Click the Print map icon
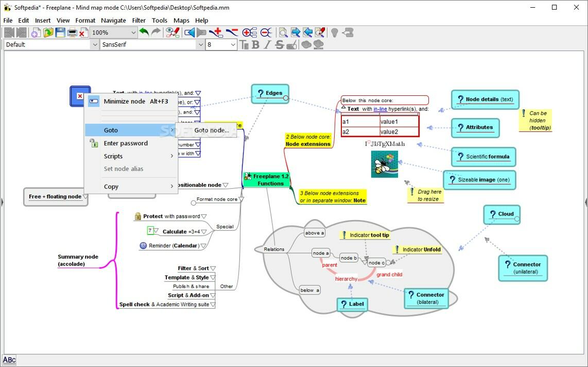Viewport: 588px width, 367px height. [72, 32]
